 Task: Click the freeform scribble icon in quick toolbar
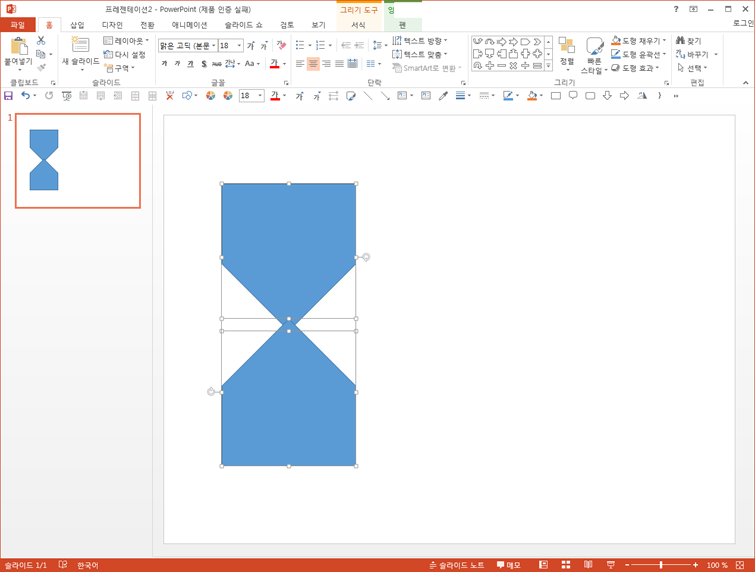coord(351,96)
